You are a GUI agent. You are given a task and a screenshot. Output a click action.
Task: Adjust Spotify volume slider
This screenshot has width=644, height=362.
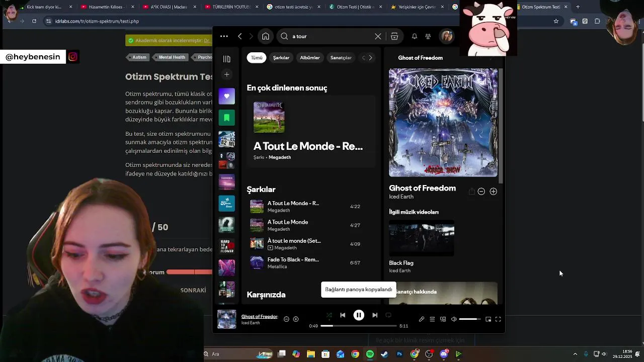[470, 319]
